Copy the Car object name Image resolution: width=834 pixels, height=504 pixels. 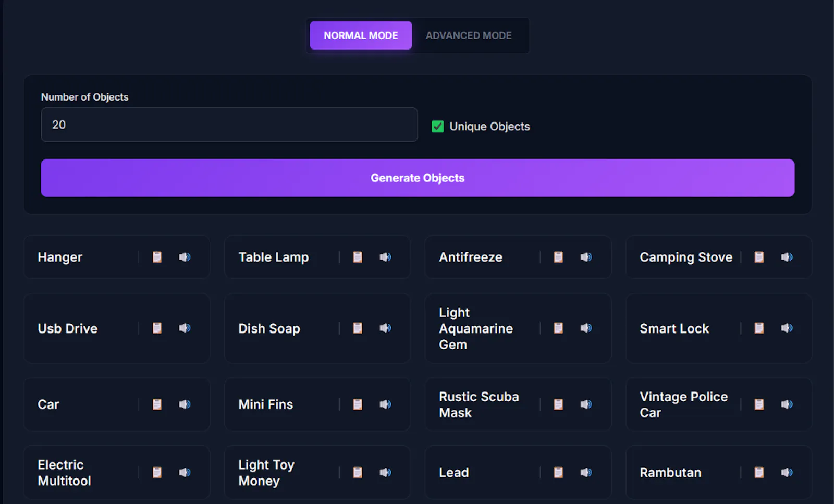point(157,404)
